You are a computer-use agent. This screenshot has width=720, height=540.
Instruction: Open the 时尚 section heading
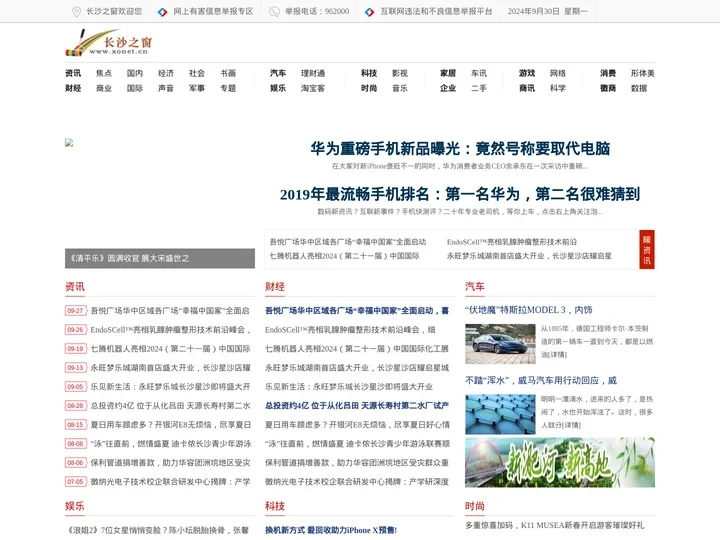click(x=475, y=506)
